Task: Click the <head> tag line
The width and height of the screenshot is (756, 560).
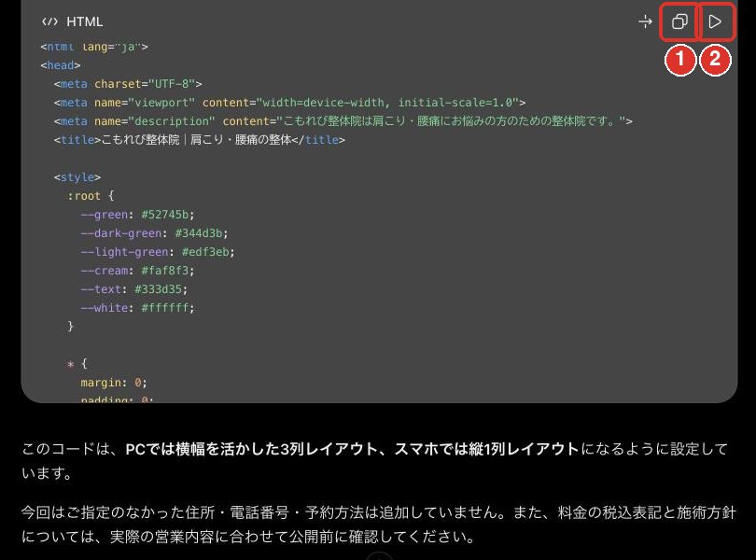Action: 61,65
